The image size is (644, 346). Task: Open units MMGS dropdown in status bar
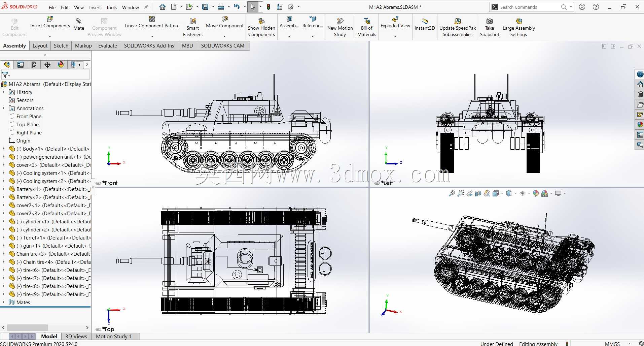tap(629, 344)
